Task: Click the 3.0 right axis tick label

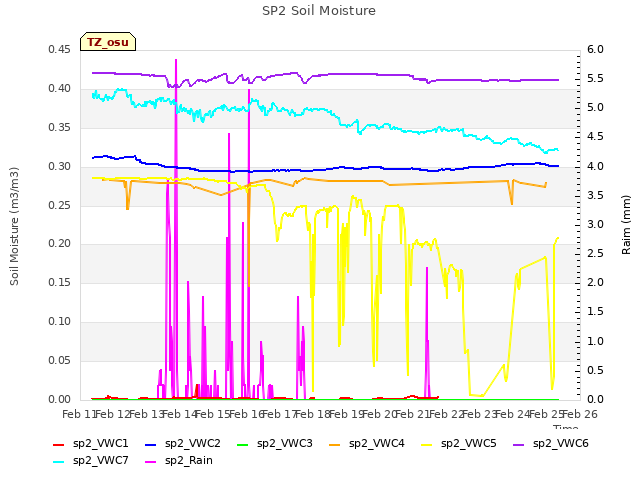Action: 595,224
